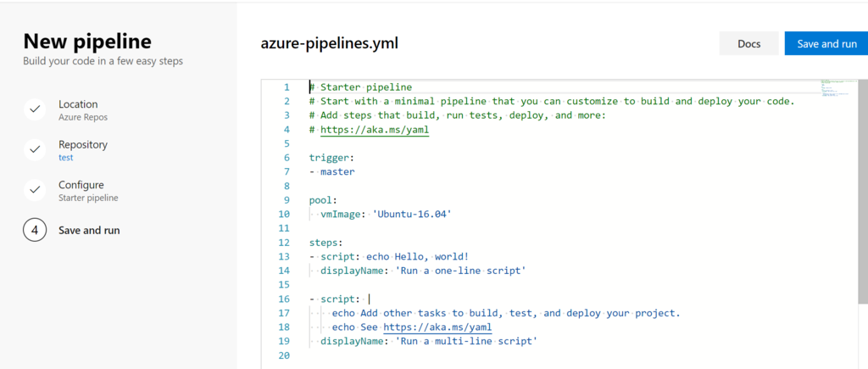868x369 pixels.
Task: Click the step 4 number circle
Action: click(35, 230)
